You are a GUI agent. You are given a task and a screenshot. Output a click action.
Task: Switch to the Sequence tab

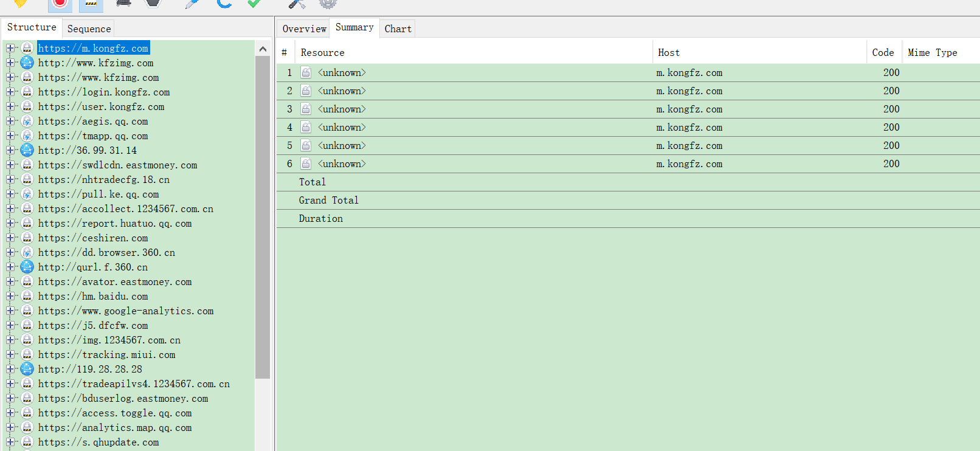pos(89,29)
